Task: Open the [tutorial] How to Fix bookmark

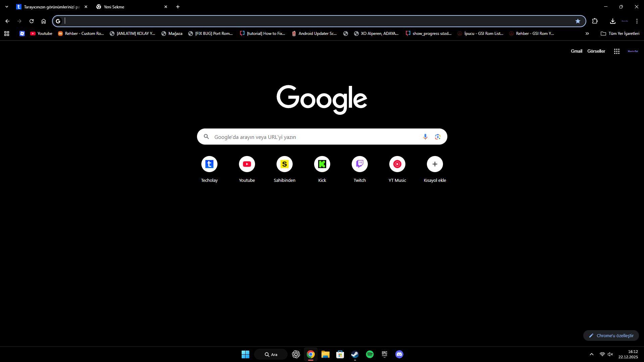Action: [x=262, y=34]
